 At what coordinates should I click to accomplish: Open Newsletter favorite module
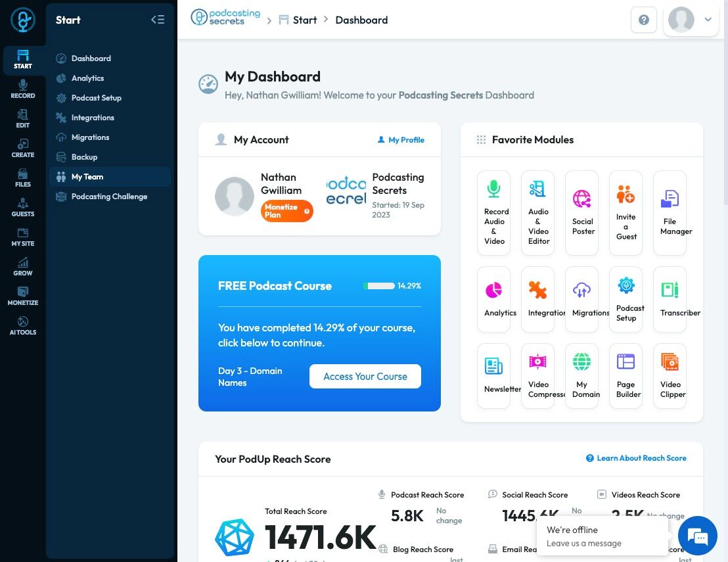click(x=493, y=376)
